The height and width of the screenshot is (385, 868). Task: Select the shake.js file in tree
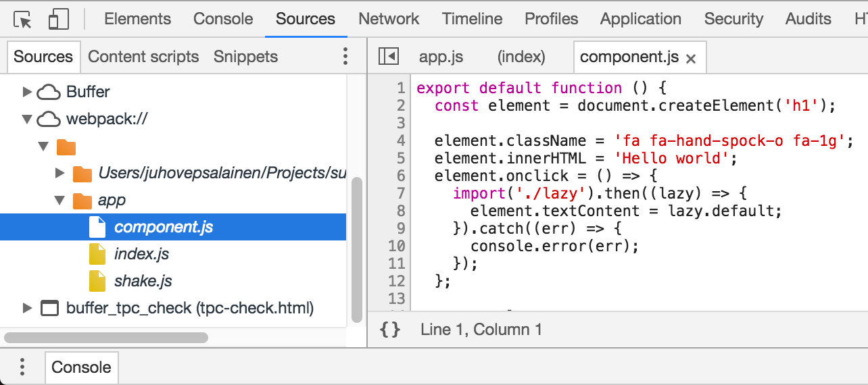[143, 281]
